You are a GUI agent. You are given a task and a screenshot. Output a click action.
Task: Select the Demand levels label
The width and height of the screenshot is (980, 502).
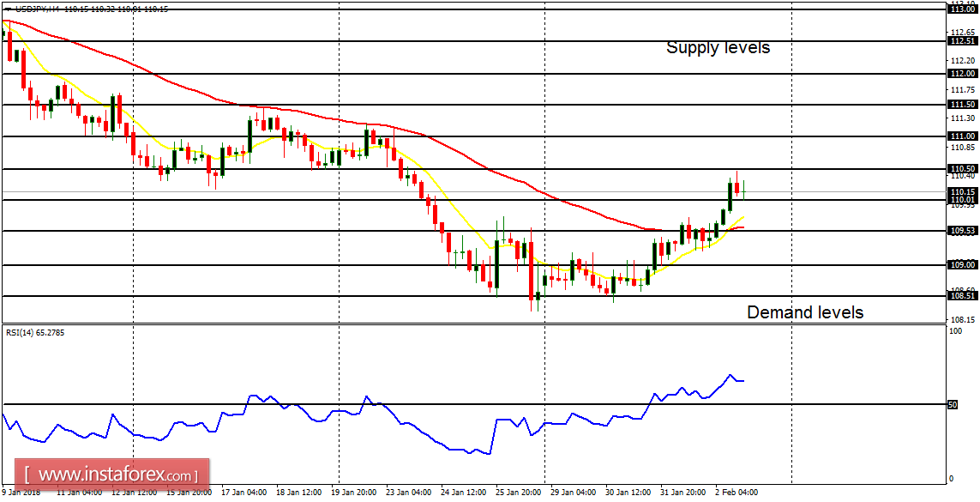coord(807,312)
